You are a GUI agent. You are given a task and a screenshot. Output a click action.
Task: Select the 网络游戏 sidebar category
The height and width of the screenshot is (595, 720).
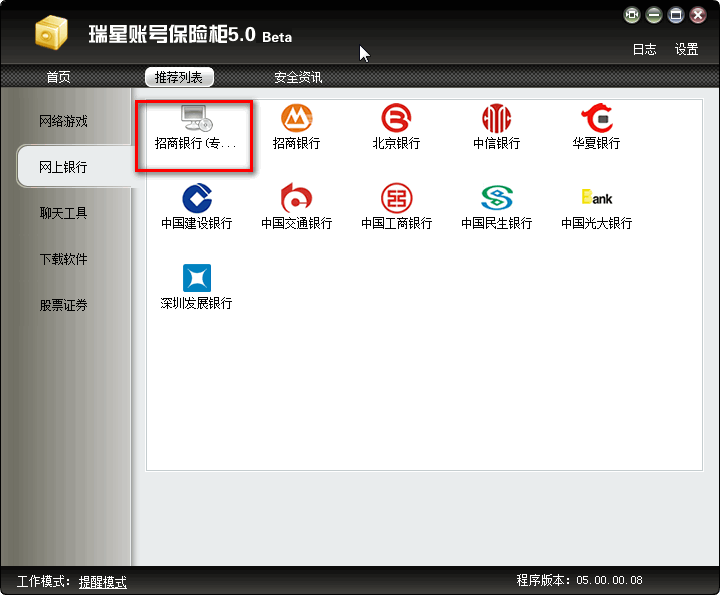63,121
